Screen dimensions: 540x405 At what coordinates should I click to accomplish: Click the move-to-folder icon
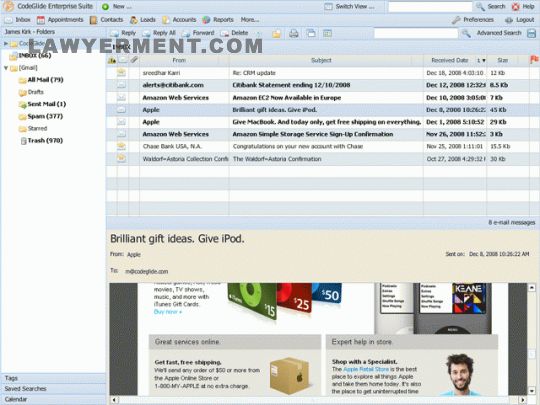coord(277,33)
